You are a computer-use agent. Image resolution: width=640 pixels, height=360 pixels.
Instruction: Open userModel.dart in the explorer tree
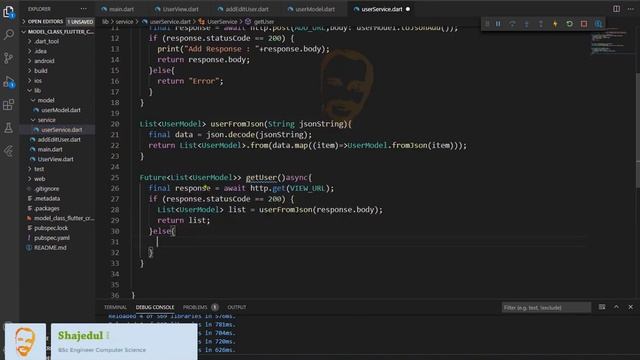coord(61,110)
